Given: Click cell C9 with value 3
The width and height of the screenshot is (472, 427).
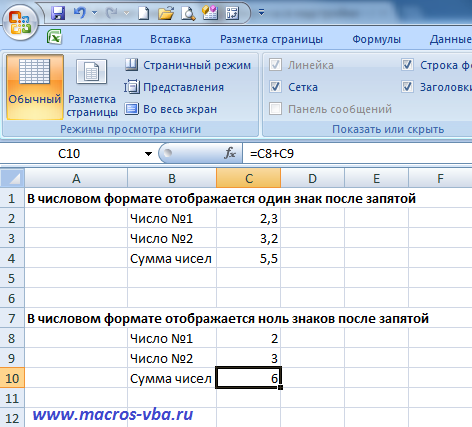Looking at the screenshot, I should (x=249, y=359).
